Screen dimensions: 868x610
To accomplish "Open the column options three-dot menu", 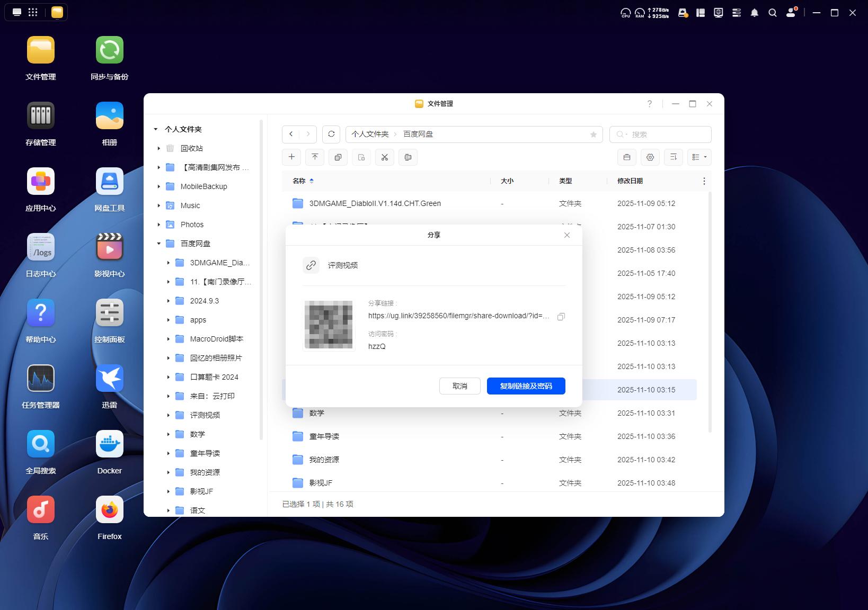I will click(704, 181).
